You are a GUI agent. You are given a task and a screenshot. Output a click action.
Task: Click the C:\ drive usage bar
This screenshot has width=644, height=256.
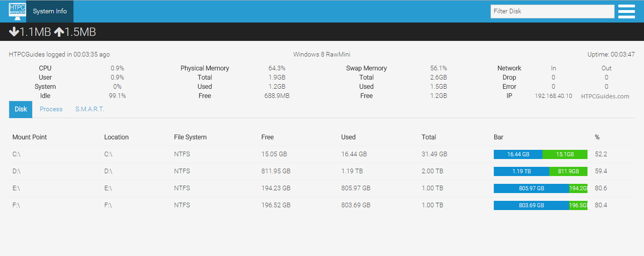(540, 154)
